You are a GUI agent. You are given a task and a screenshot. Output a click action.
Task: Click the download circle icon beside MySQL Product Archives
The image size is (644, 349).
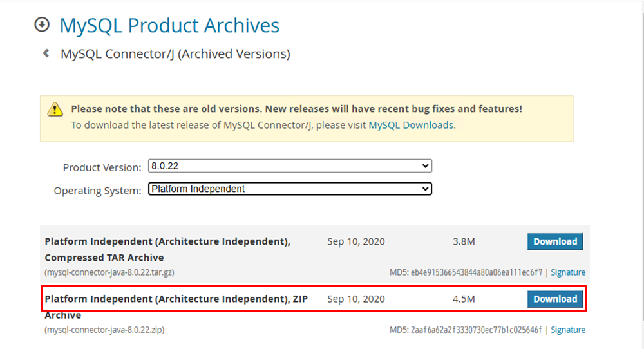pyautogui.click(x=42, y=24)
